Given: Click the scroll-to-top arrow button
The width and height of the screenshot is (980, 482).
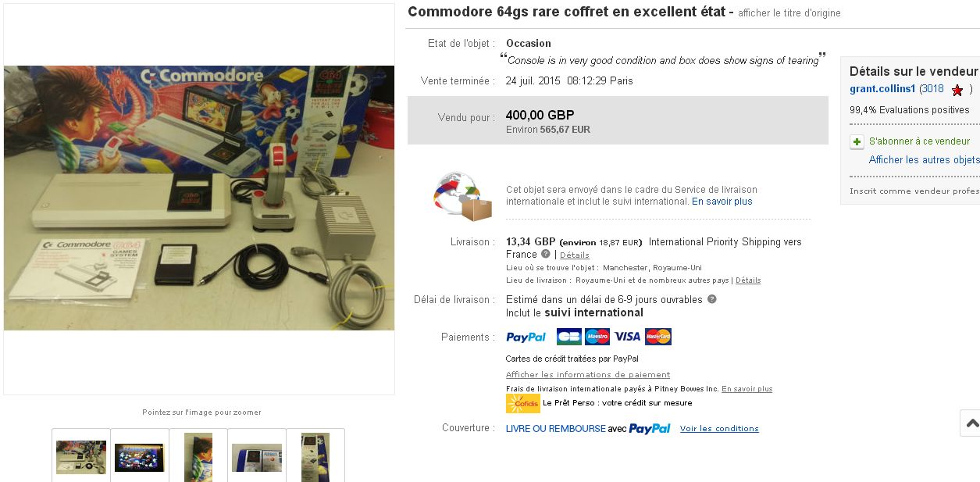Looking at the screenshot, I should (x=971, y=423).
